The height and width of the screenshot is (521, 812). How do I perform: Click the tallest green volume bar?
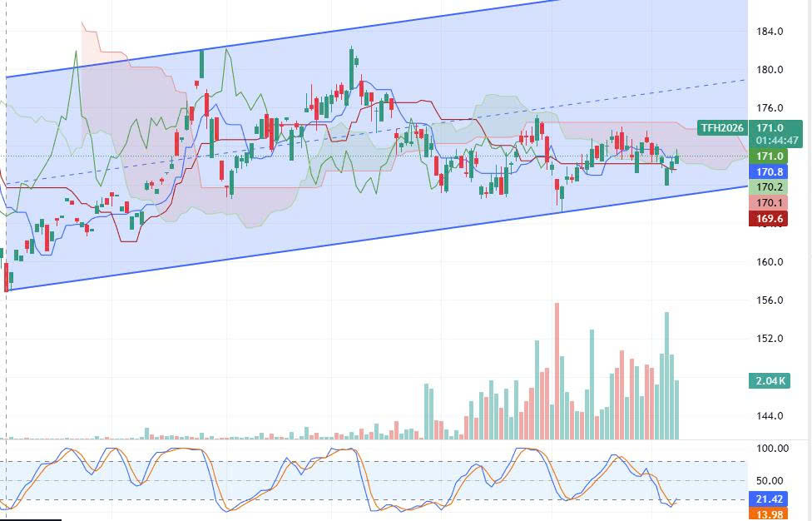click(x=666, y=375)
